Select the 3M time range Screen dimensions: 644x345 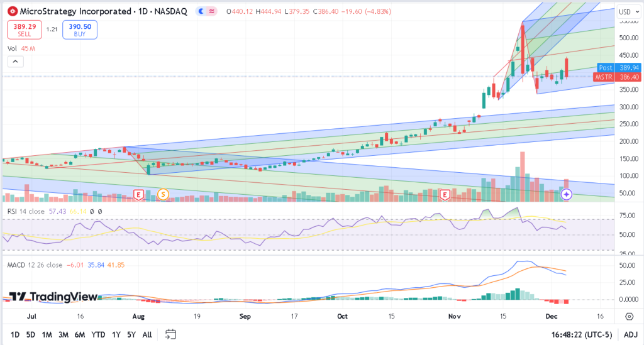pos(64,334)
